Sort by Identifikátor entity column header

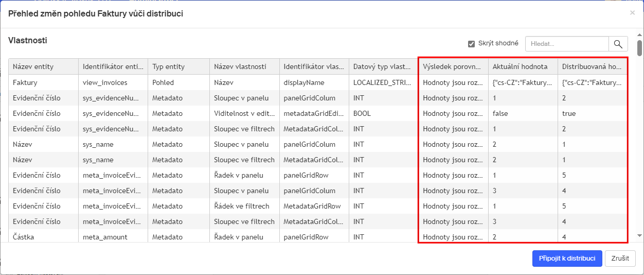[113, 67]
